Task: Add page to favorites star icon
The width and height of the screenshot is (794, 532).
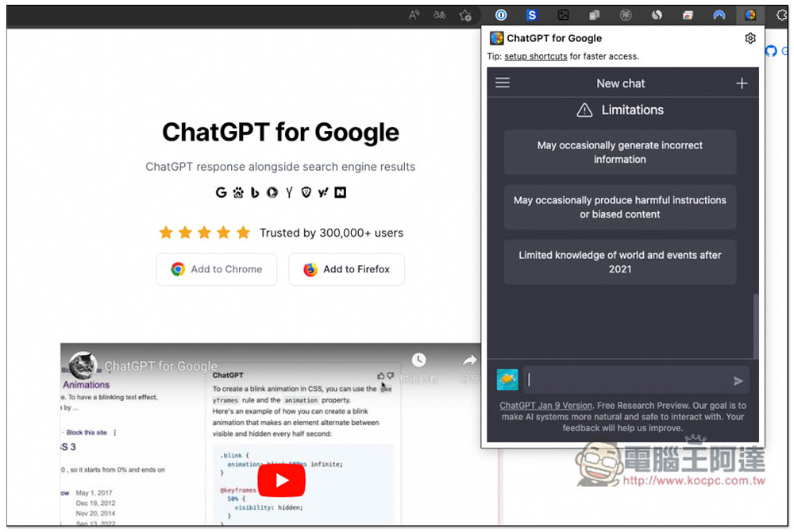Action: click(465, 15)
